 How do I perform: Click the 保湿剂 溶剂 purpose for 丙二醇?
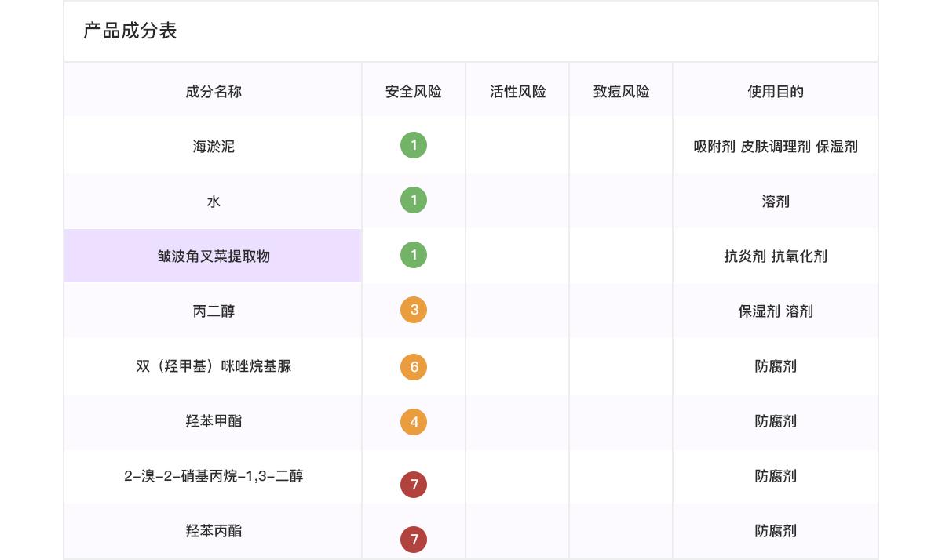(x=776, y=311)
